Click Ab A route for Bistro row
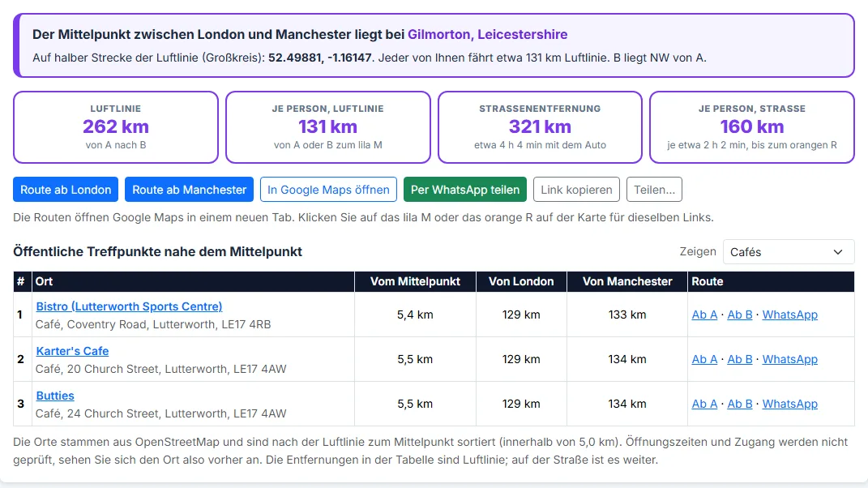 704,315
